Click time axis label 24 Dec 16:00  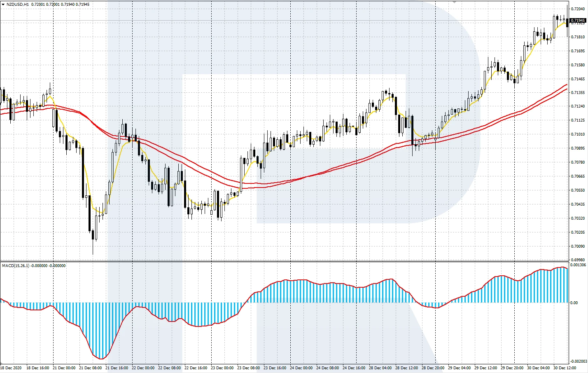[x=354, y=368]
